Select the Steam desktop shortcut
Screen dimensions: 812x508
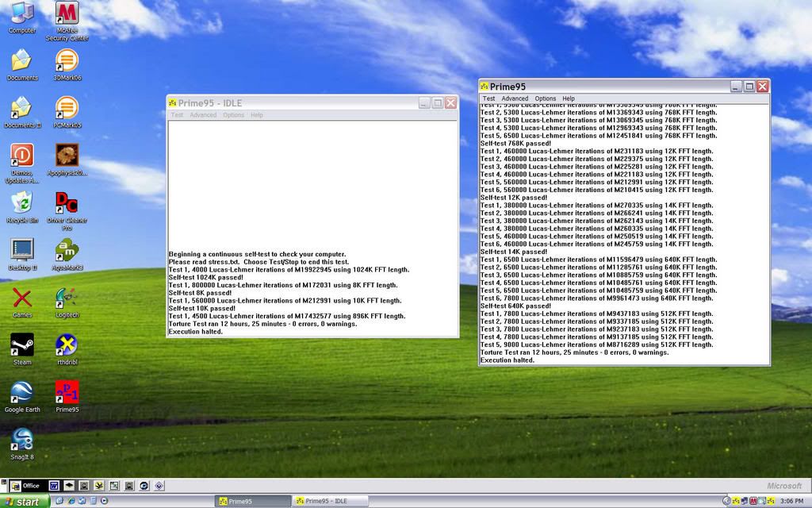(22, 349)
